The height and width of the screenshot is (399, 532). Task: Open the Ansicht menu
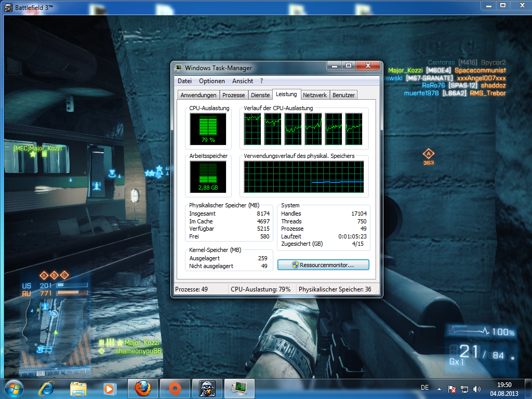point(243,81)
